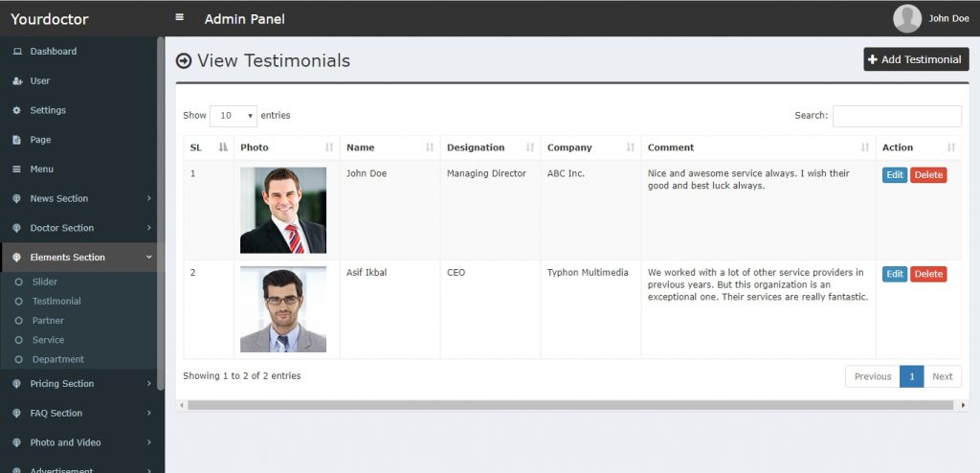The image size is (980, 473).
Task: Click Asif Ikbal's photo thumbnail
Action: click(283, 309)
